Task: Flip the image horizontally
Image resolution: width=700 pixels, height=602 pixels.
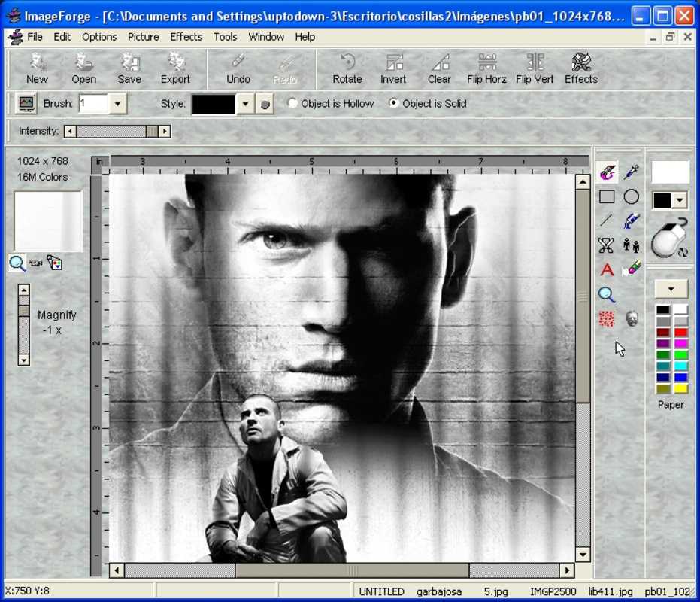Action: click(486, 68)
